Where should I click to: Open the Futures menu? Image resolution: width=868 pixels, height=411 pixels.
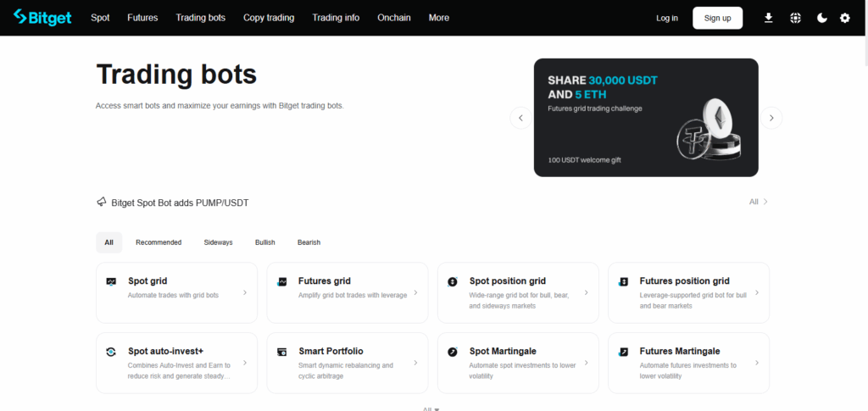coord(142,18)
